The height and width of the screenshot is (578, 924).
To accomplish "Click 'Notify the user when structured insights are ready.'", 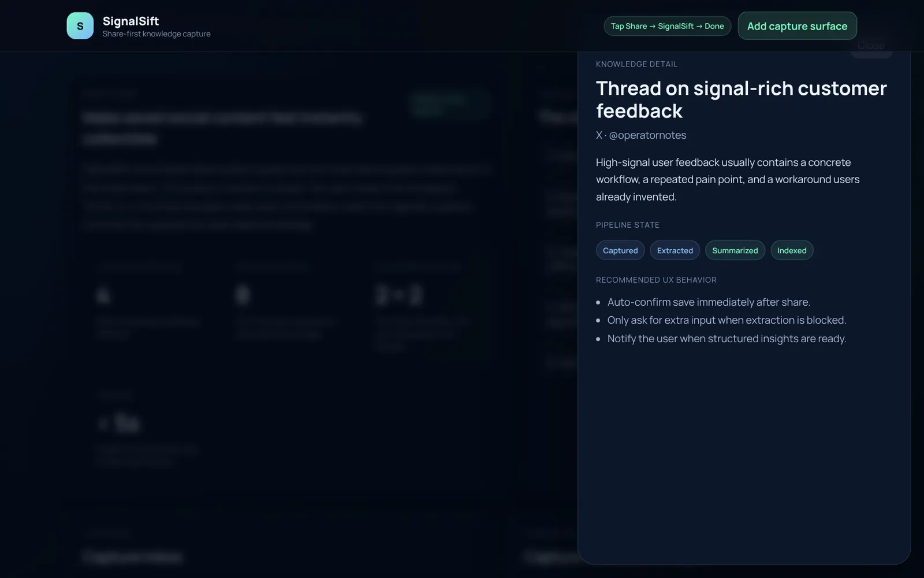I will (x=726, y=339).
